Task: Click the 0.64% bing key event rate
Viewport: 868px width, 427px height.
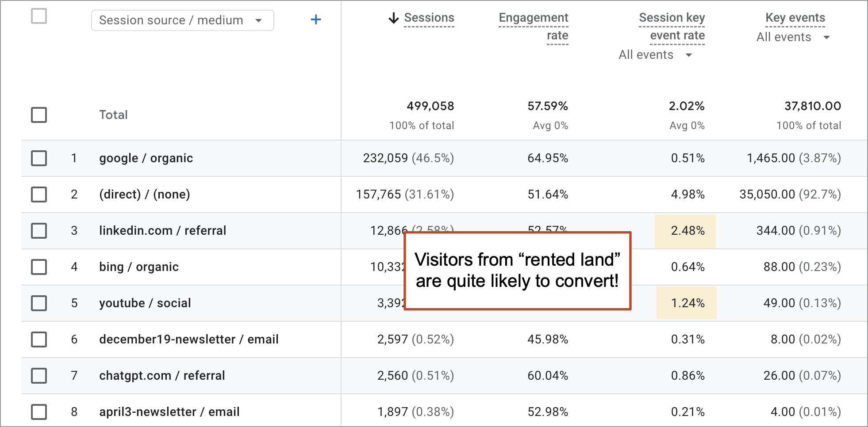Action: pyautogui.click(x=688, y=267)
